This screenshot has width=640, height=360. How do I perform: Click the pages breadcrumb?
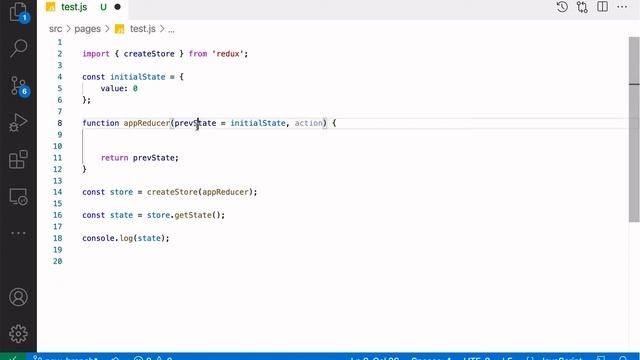pos(87,29)
